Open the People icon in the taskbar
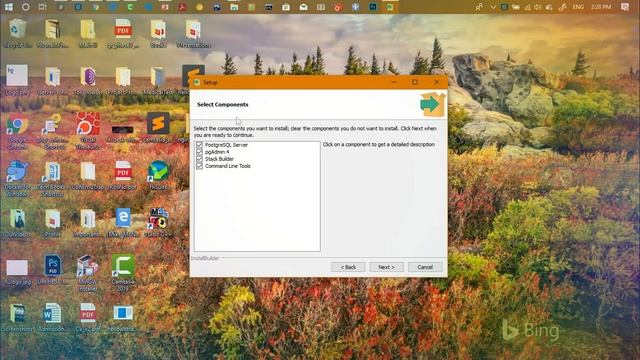This screenshot has height=360, width=640. (479, 7)
